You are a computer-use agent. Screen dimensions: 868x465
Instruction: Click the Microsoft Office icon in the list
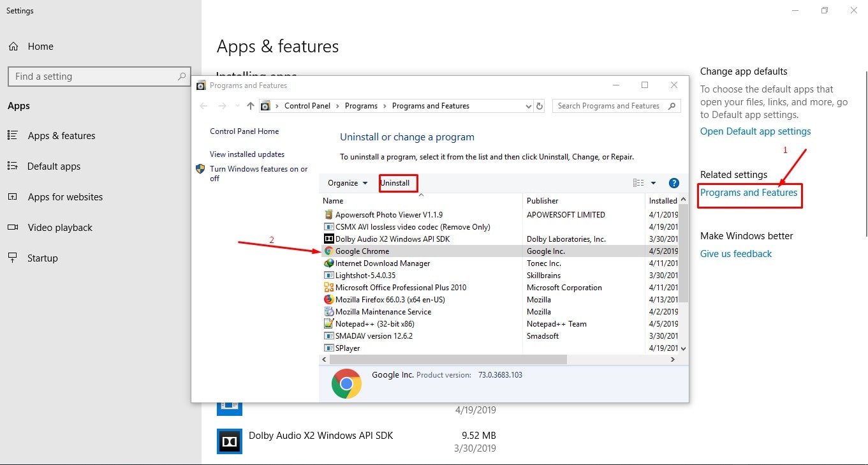(328, 288)
